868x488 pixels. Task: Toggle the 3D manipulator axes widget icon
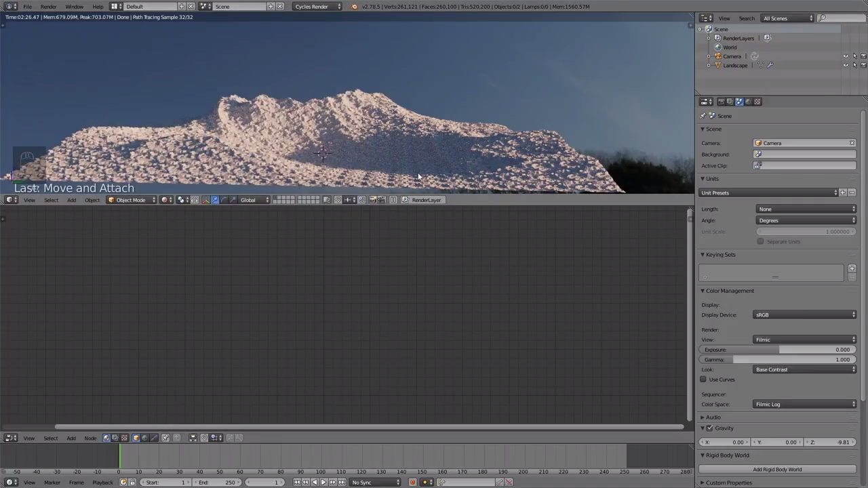(206, 200)
